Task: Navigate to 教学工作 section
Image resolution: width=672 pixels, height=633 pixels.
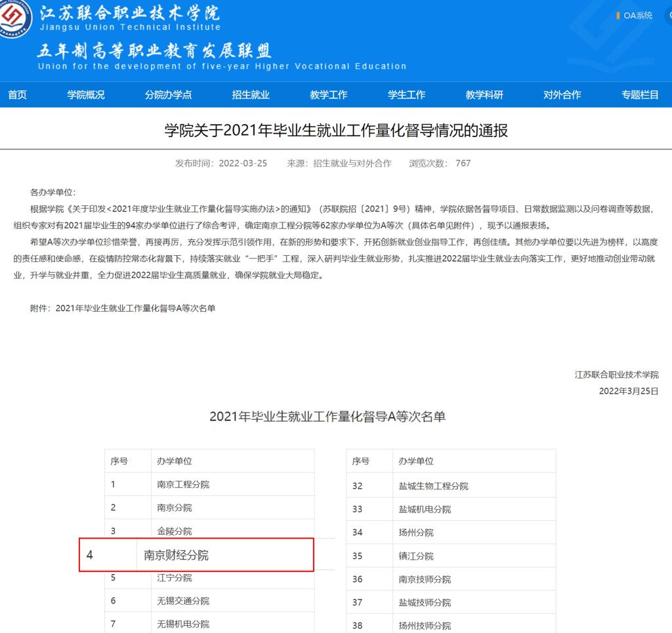Action: coord(329,95)
